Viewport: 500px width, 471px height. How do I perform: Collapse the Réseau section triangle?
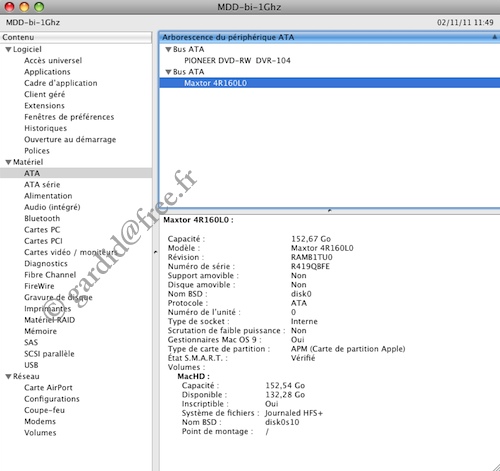(x=9, y=377)
